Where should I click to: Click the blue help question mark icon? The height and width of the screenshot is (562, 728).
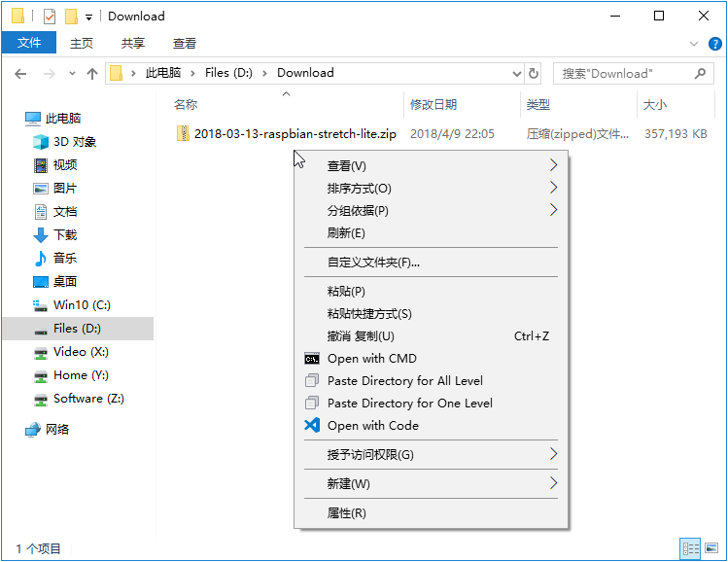coord(715,44)
